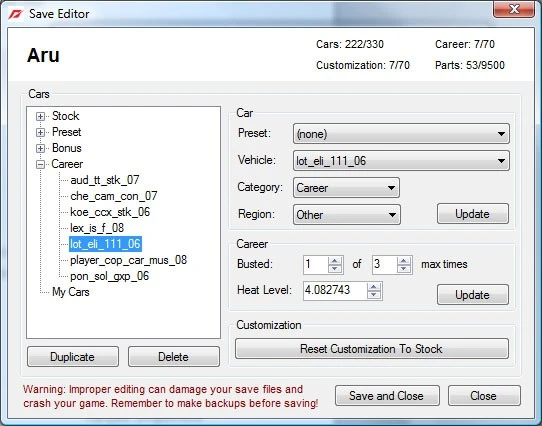542x426 pixels.
Task: Select pon_sol_gxp_06 in the car tree
Action: pyautogui.click(x=109, y=276)
